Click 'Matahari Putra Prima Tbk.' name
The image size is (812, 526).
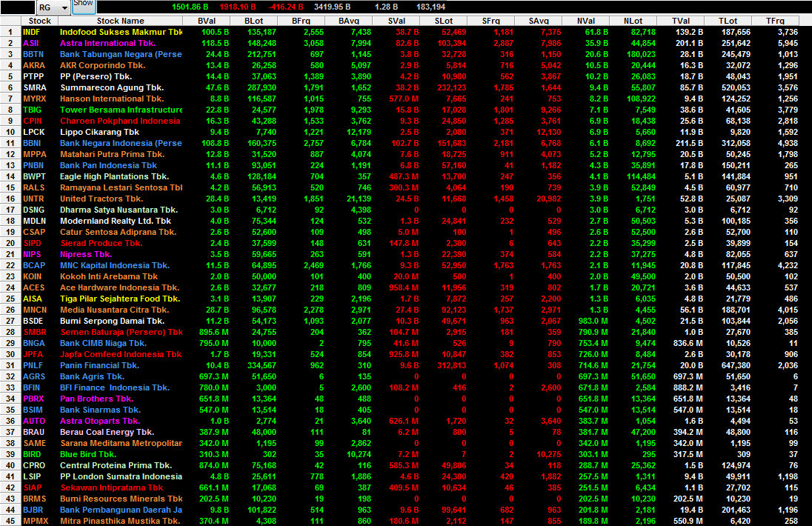pyautogui.click(x=113, y=154)
